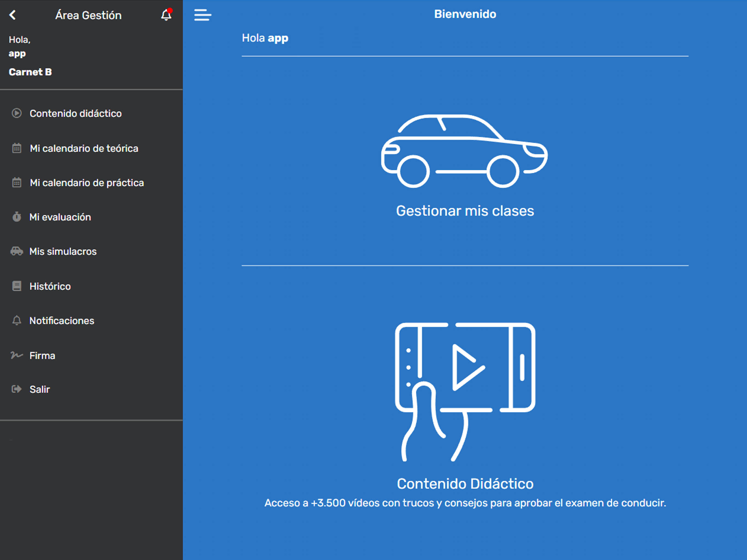Click the Hola app greeting in main panel
This screenshot has width=747, height=560.
pyautogui.click(x=265, y=38)
